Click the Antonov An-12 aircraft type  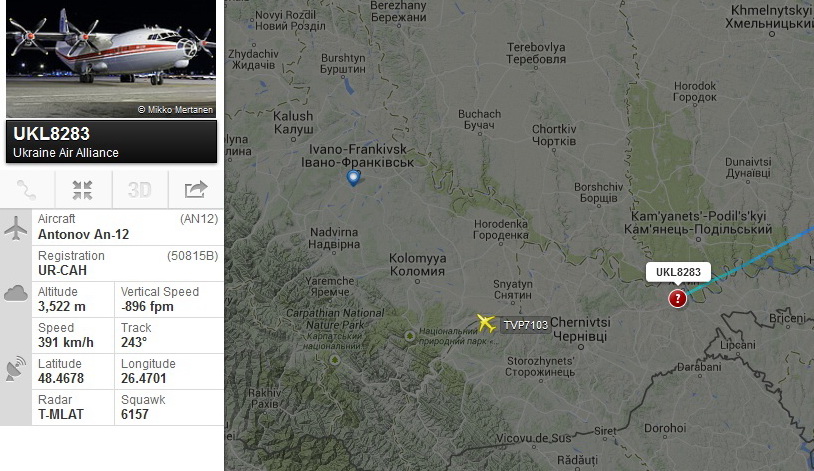83,235
